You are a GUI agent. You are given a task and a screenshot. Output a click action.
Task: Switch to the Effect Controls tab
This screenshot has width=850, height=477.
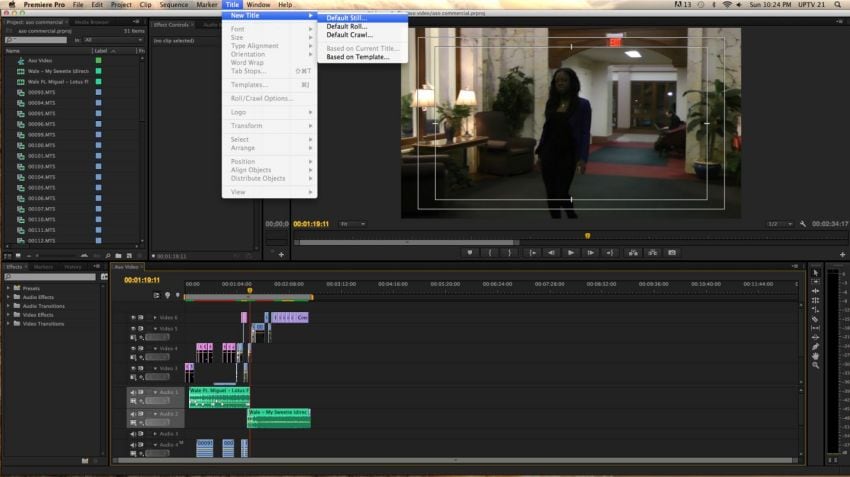171,25
